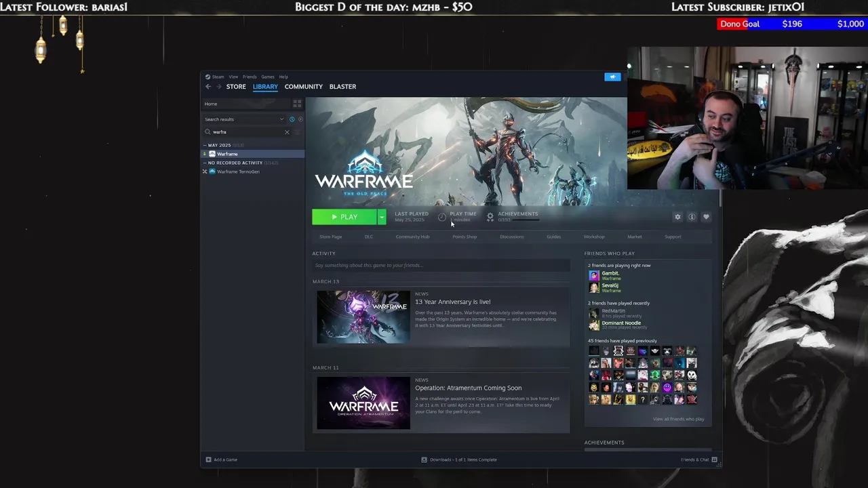868x488 pixels.
Task: Open the Help menu
Action: tap(283, 77)
